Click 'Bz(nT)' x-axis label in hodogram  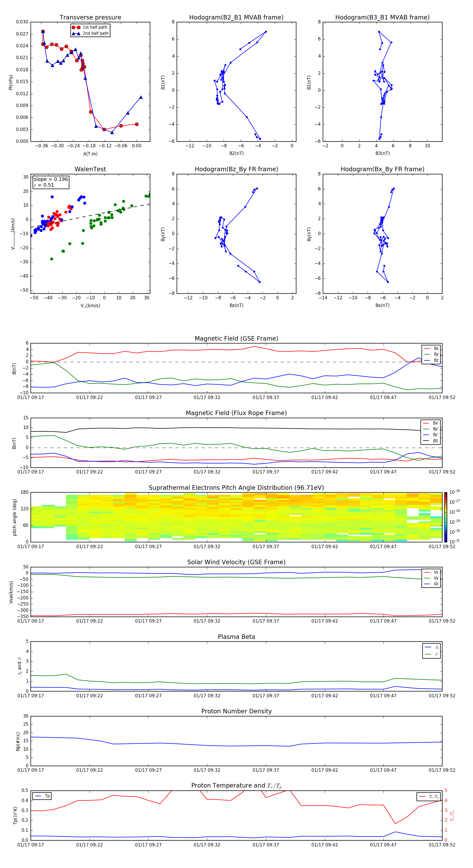236,305
